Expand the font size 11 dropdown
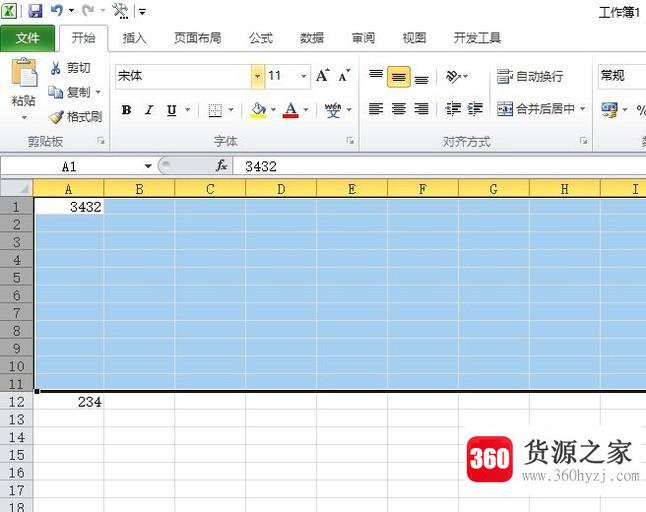The height and width of the screenshot is (512, 646). pos(304,76)
